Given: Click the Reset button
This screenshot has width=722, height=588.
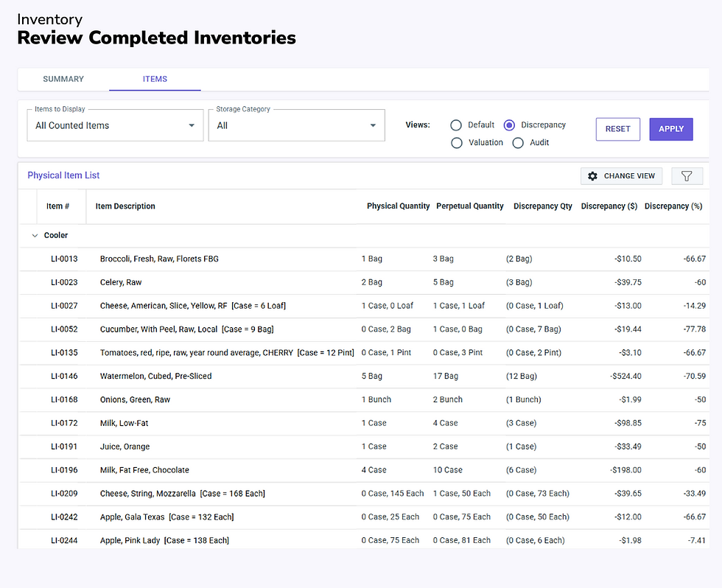Looking at the screenshot, I should (x=618, y=129).
